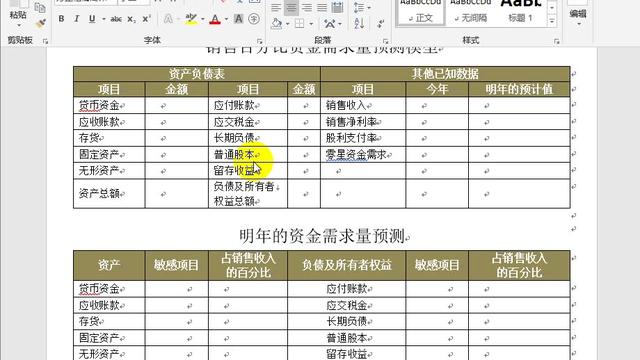Click 长期负债 in the lower forecast table
This screenshot has width=640, height=360.
tap(347, 322)
